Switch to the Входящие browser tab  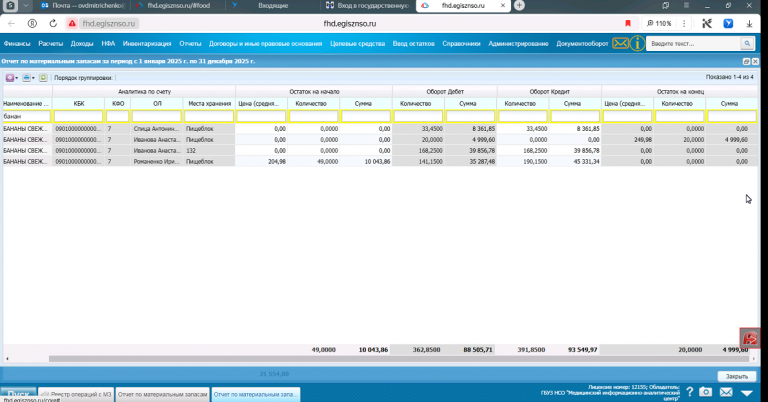pyautogui.click(x=273, y=6)
